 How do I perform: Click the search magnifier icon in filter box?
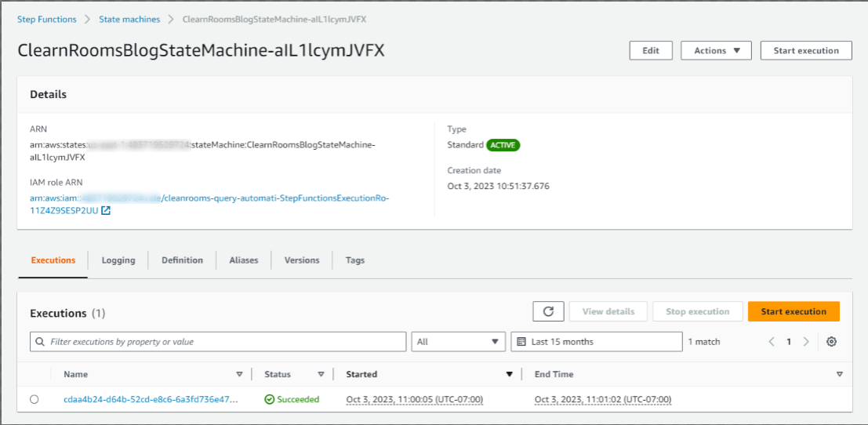[40, 342]
